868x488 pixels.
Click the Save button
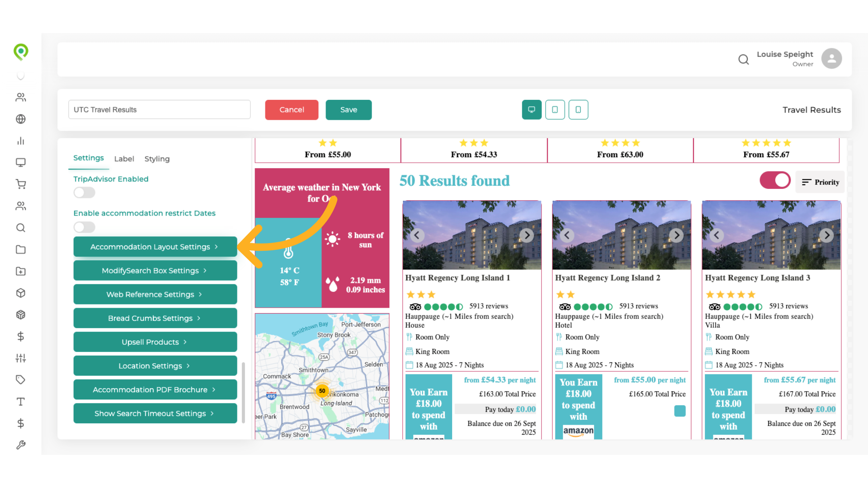pyautogui.click(x=348, y=110)
